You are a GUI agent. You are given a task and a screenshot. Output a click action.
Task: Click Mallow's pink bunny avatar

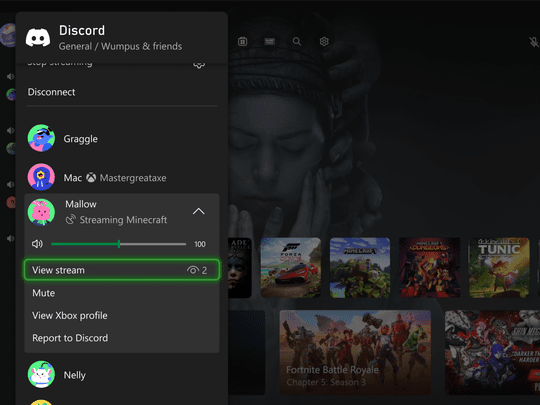coord(41,212)
